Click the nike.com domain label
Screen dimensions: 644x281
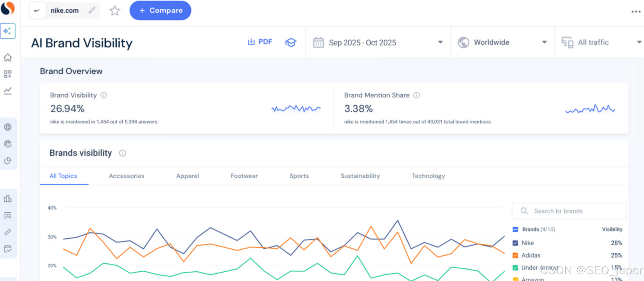[64, 11]
